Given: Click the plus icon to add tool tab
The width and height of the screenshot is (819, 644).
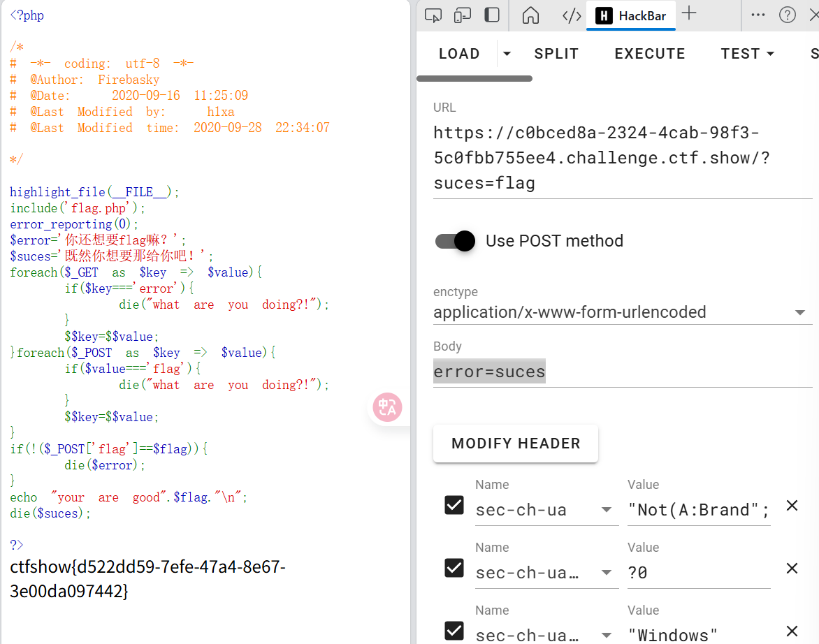Looking at the screenshot, I should 689,14.
